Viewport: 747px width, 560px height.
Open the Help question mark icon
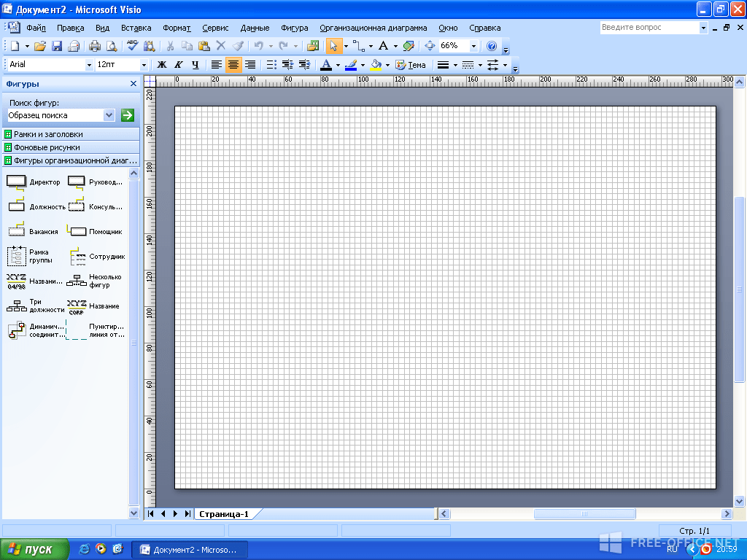coord(492,46)
